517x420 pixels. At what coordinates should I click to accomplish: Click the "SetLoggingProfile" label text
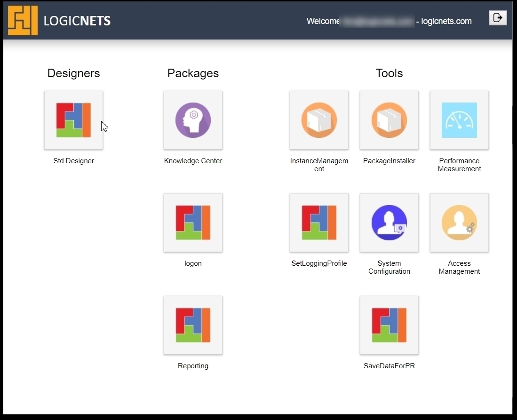pyautogui.click(x=319, y=263)
